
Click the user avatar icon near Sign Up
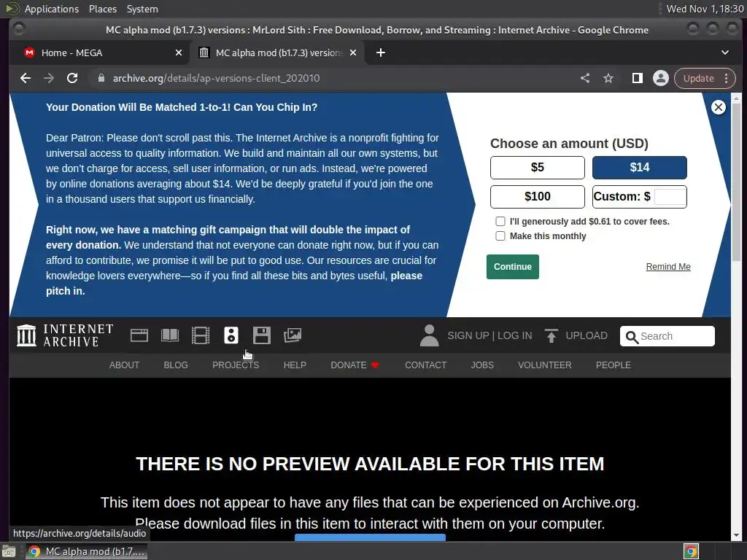pyautogui.click(x=429, y=335)
